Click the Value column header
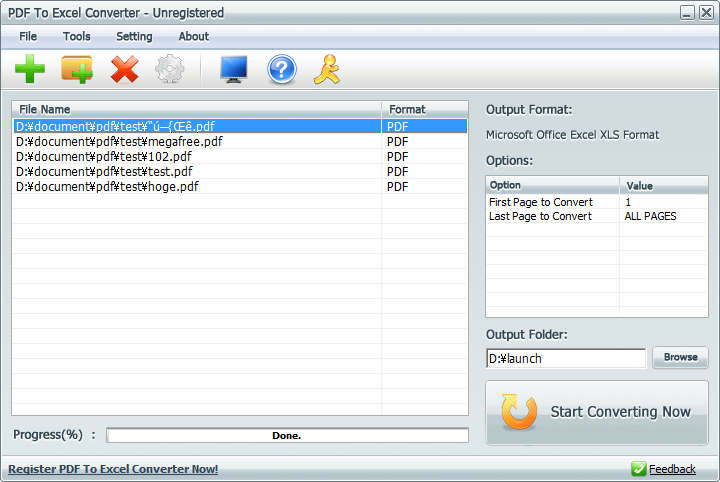 [x=664, y=185]
